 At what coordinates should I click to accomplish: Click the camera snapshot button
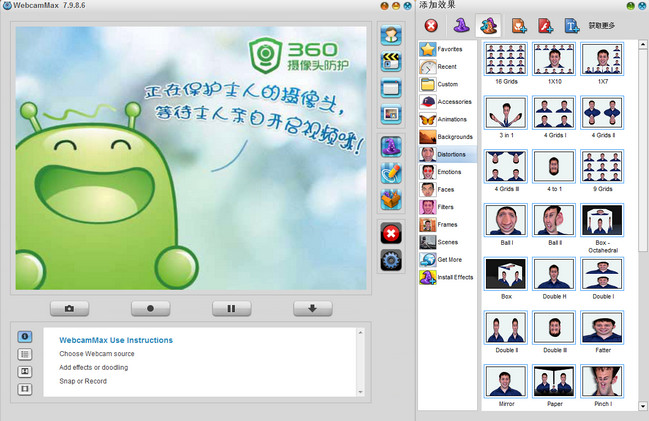coord(69,308)
